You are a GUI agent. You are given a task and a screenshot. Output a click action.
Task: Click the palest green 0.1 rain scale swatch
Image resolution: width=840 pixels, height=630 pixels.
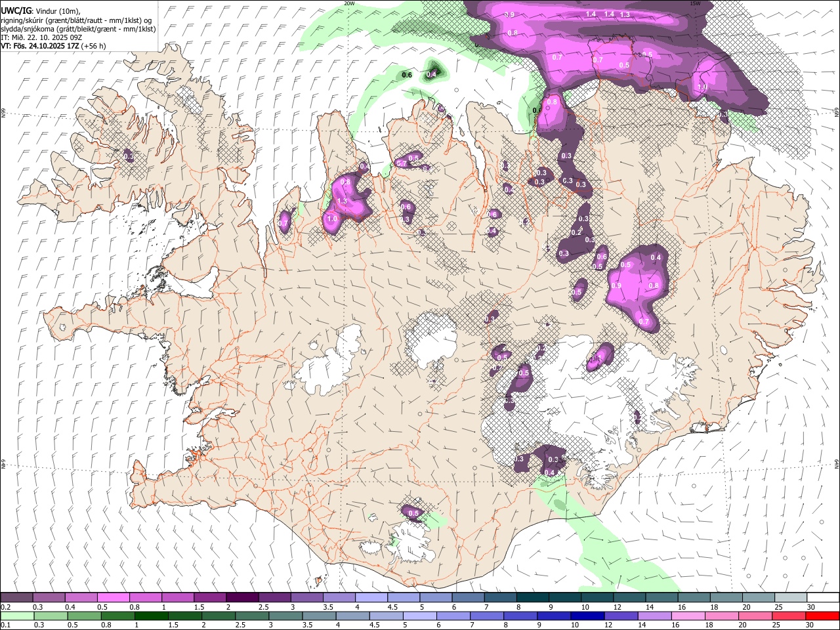click(x=17, y=616)
